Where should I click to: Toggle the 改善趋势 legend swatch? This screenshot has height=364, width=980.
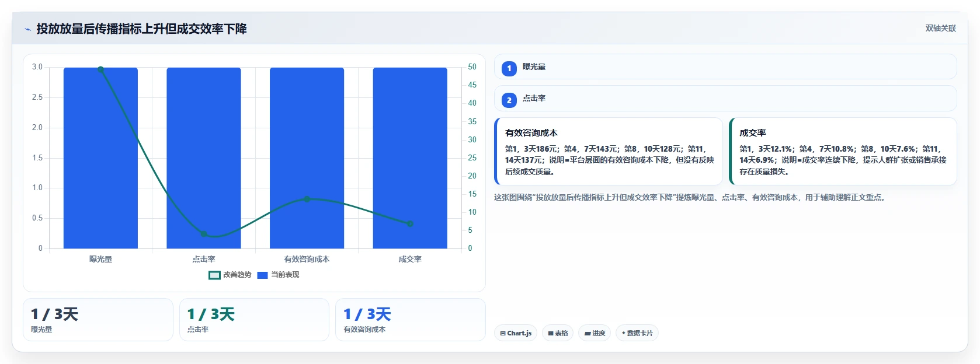pyautogui.click(x=214, y=275)
